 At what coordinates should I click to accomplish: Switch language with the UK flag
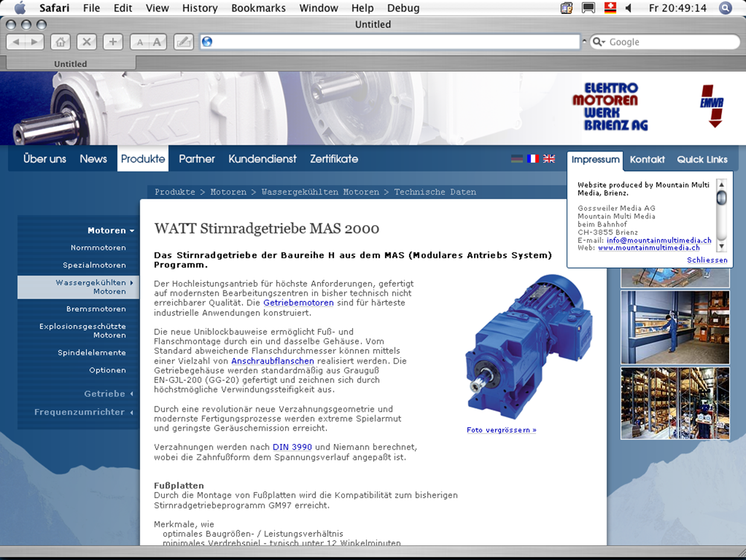[x=549, y=159]
